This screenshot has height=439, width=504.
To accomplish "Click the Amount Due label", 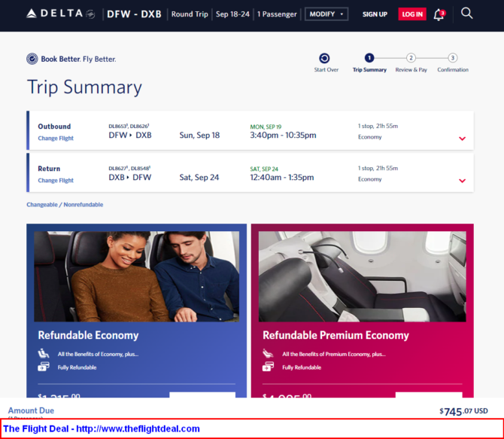I will 31,410.
